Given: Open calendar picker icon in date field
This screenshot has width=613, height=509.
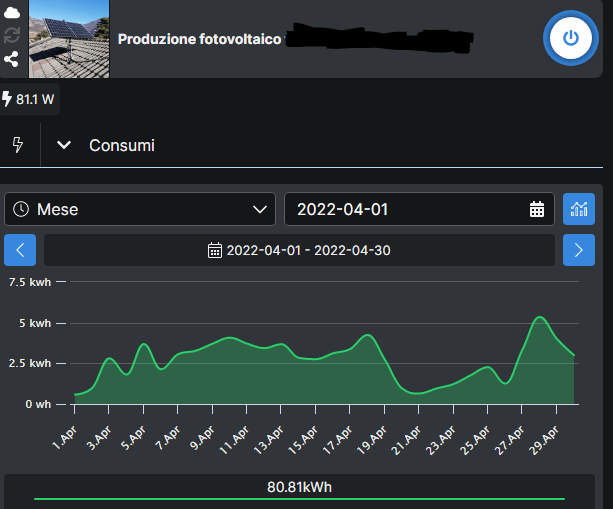Looking at the screenshot, I should [x=537, y=209].
